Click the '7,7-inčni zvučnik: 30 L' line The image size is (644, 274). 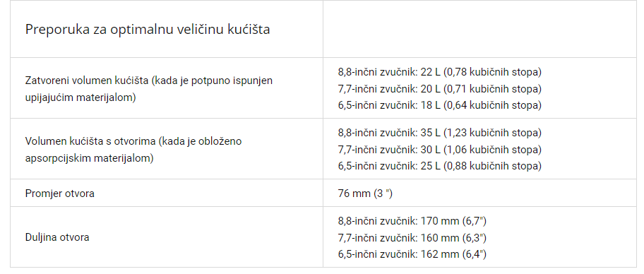(439, 150)
